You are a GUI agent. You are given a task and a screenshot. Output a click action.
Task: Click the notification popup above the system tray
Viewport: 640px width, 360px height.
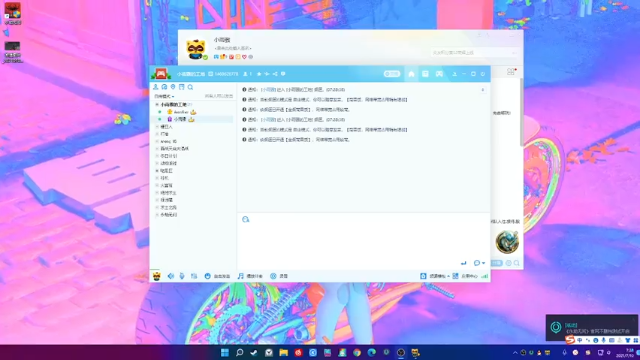(591, 327)
